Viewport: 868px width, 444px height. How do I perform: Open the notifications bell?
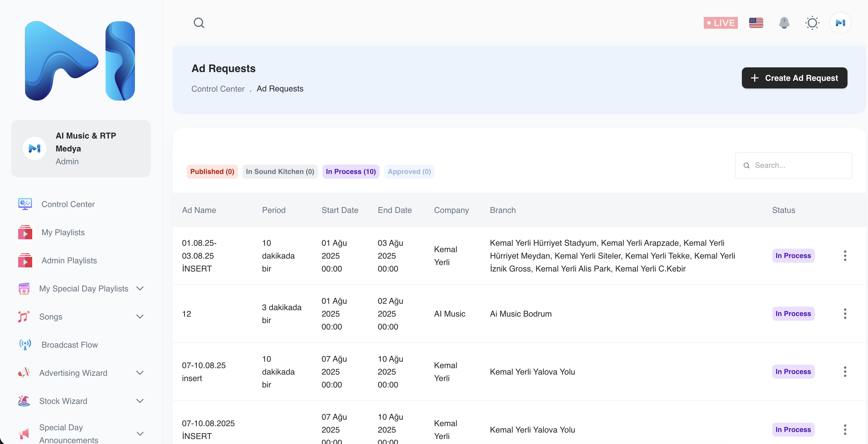tap(784, 23)
